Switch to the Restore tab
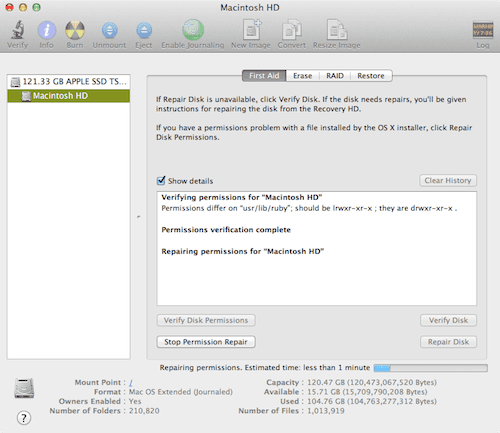The height and width of the screenshot is (433, 500). (x=371, y=76)
